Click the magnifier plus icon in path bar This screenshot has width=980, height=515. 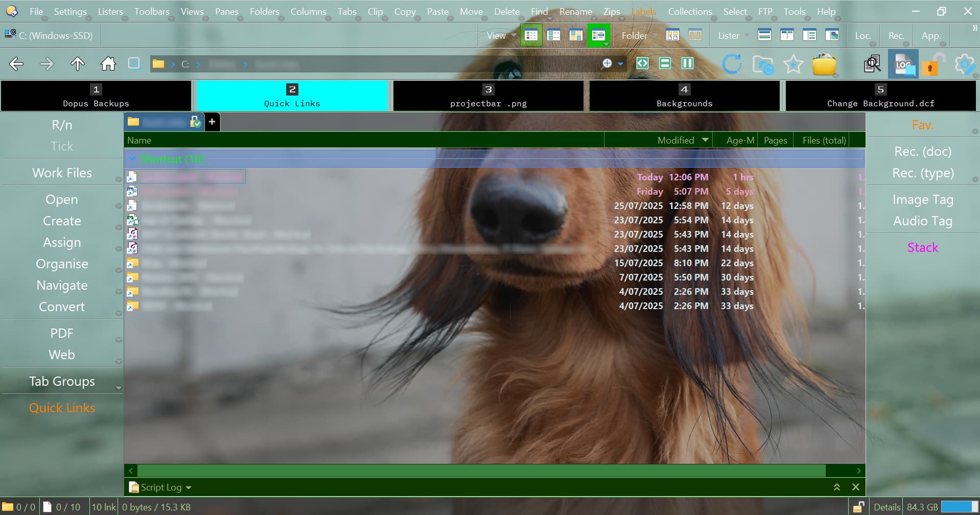coord(607,63)
